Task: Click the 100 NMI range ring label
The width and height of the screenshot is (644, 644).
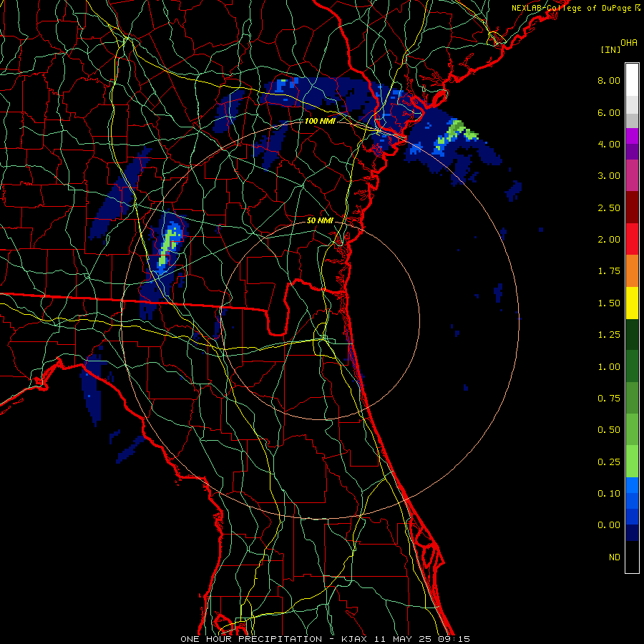Action: coord(320,121)
